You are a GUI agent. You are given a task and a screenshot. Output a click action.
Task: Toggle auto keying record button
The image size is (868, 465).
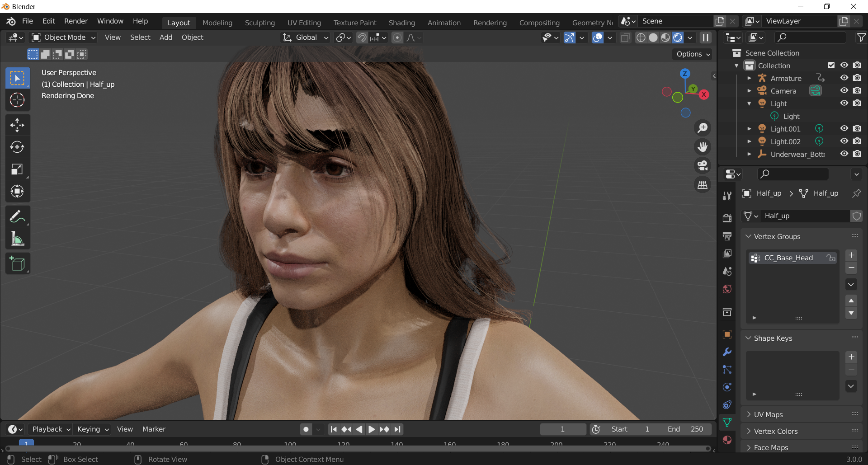[306, 429]
